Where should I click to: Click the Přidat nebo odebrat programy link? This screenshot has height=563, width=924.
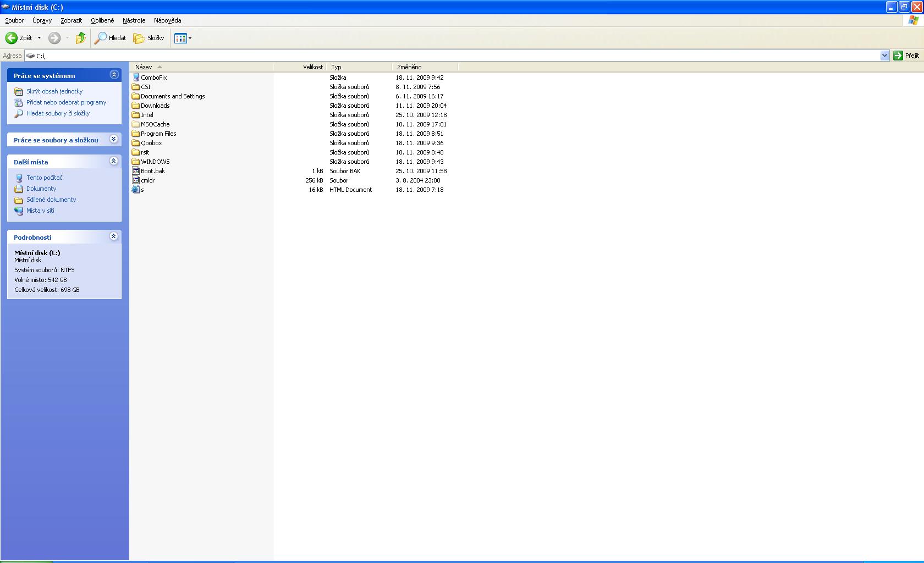point(66,102)
